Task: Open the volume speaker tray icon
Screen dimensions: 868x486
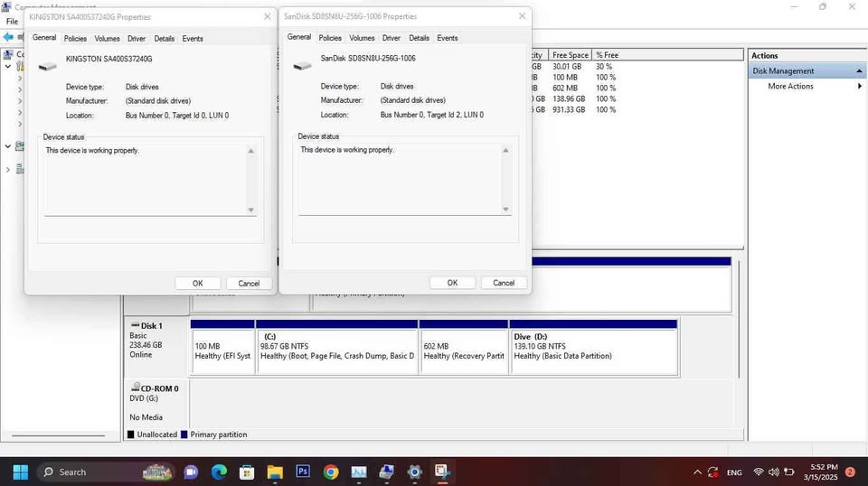Action: click(773, 472)
